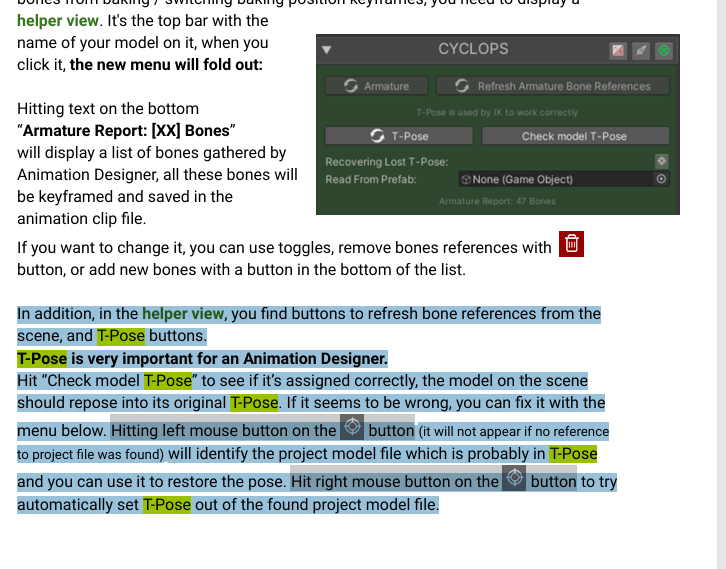
Task: Click 'helper view' in the highlighted paragraph
Action: pyautogui.click(x=183, y=314)
